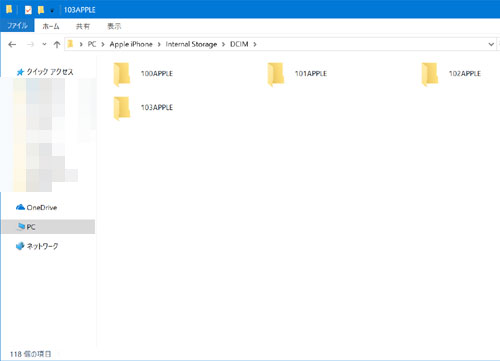The image size is (500, 361).
Task: Click the quick access star icon
Action: [20, 72]
